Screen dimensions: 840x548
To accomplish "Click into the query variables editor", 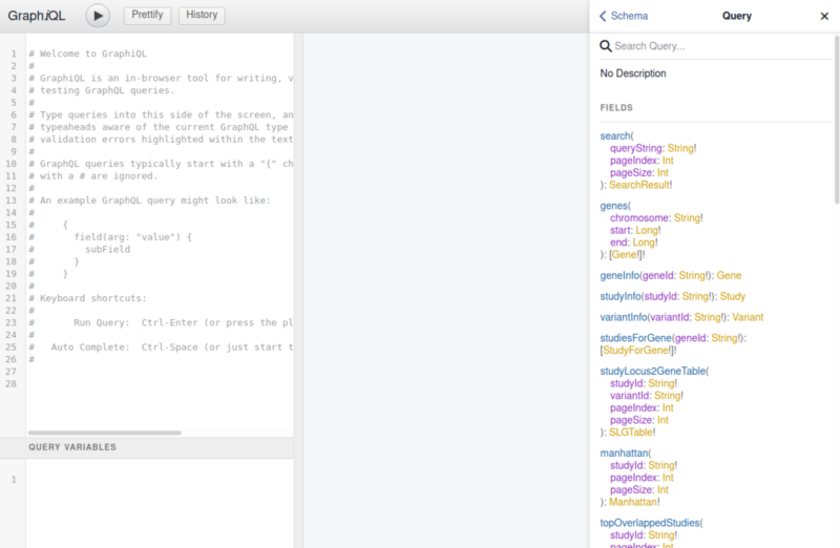I will pos(160,502).
